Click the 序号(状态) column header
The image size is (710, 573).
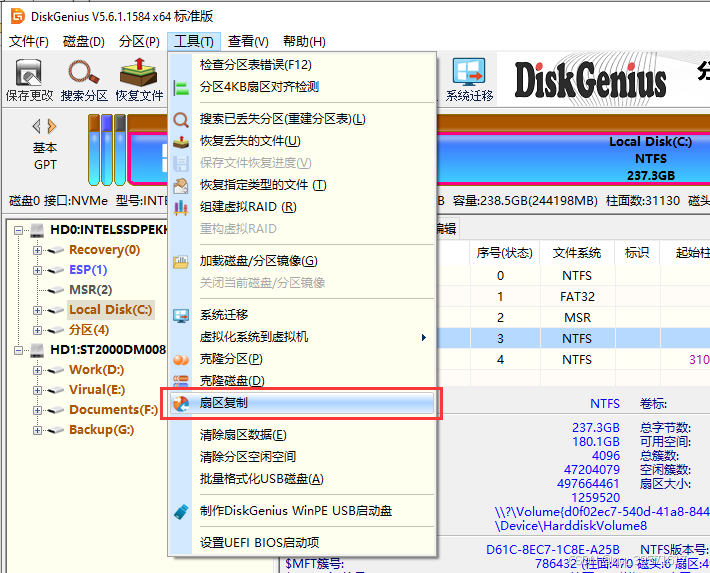504,253
